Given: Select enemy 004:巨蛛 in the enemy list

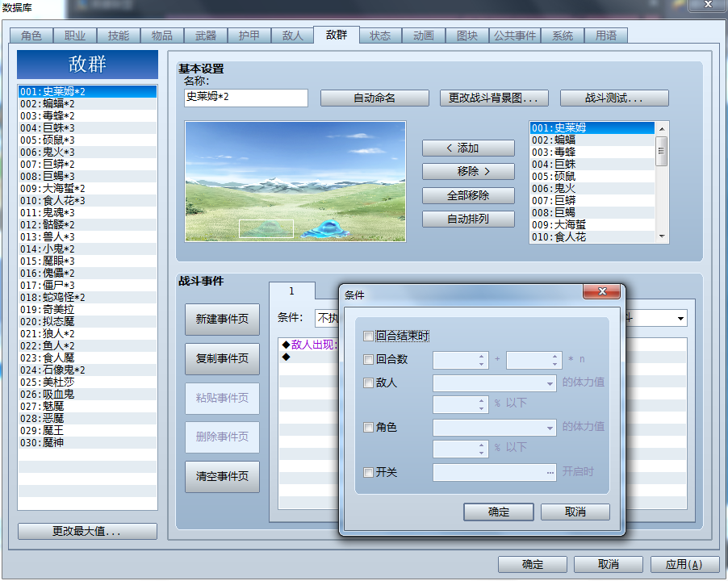Looking at the screenshot, I should (x=592, y=165).
